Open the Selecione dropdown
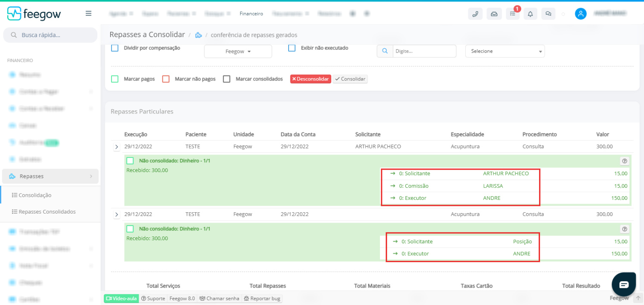The width and height of the screenshot is (644, 305). click(x=505, y=51)
